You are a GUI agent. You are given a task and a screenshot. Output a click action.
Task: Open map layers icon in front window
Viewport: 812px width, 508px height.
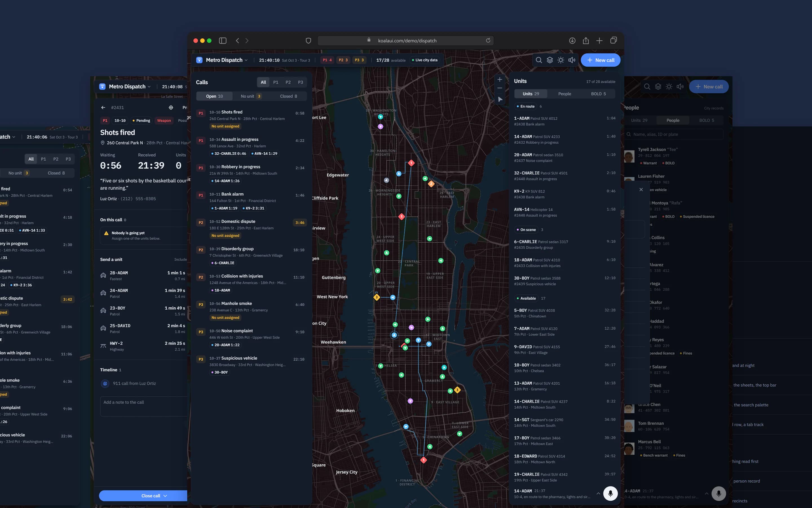tap(550, 60)
